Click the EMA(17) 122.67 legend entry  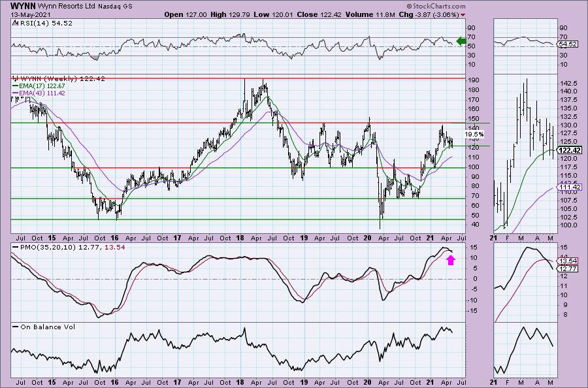42,86
